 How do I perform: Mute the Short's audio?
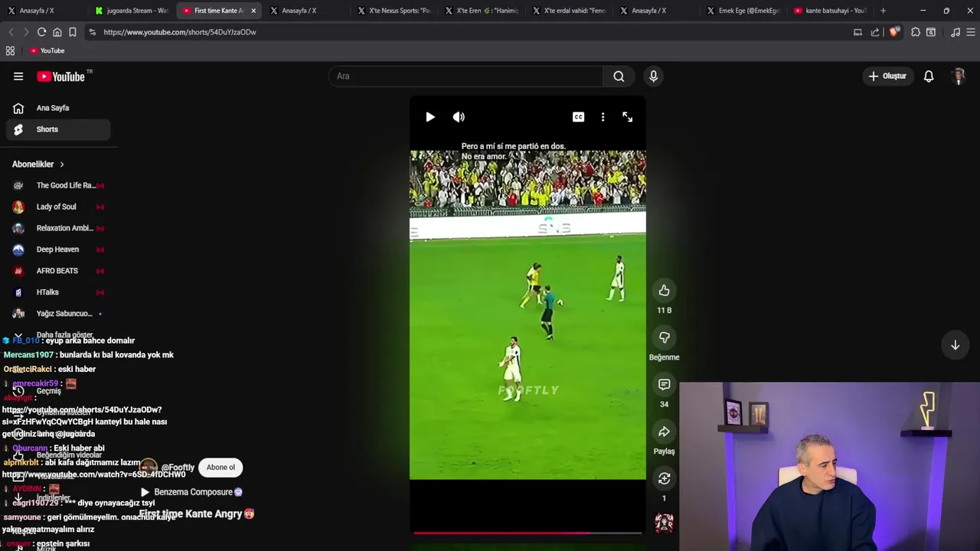(x=459, y=117)
